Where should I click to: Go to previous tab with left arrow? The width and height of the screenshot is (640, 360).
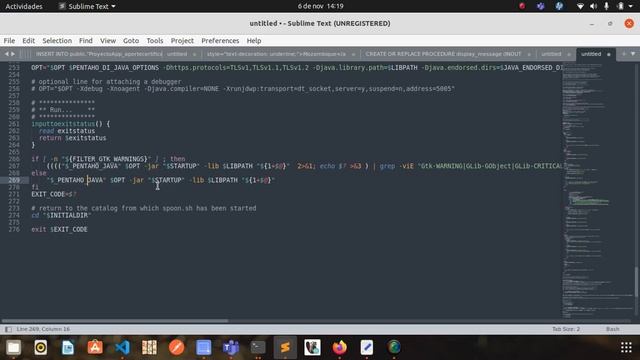click(x=7, y=54)
